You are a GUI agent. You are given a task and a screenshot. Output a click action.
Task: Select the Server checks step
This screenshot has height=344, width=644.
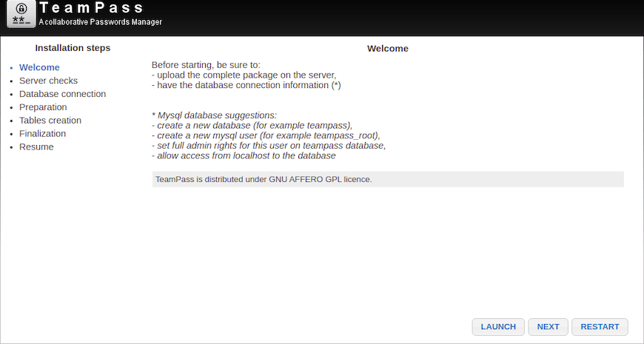tap(48, 81)
